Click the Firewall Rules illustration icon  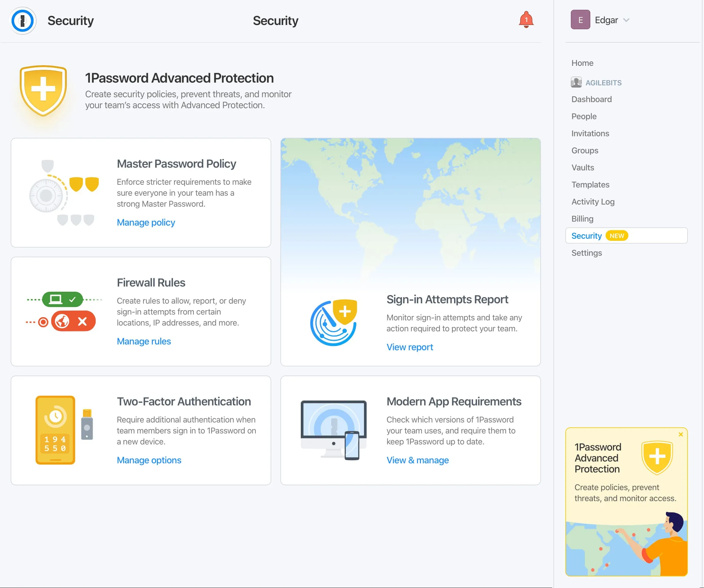click(x=64, y=312)
